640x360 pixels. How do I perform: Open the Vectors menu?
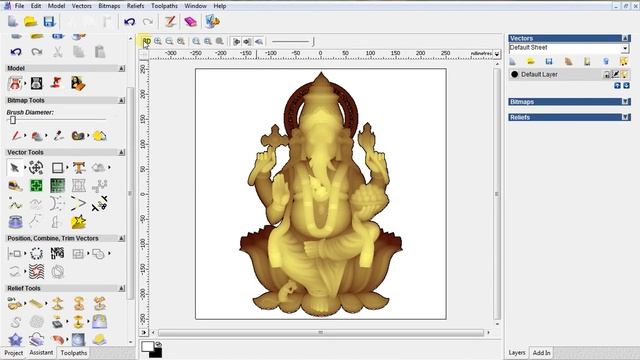[x=82, y=6]
